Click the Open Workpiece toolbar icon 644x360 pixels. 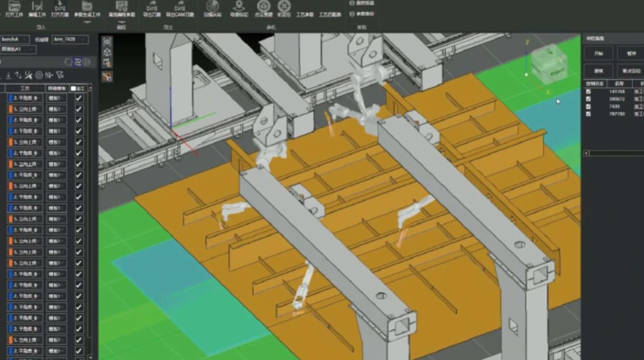click(13, 10)
